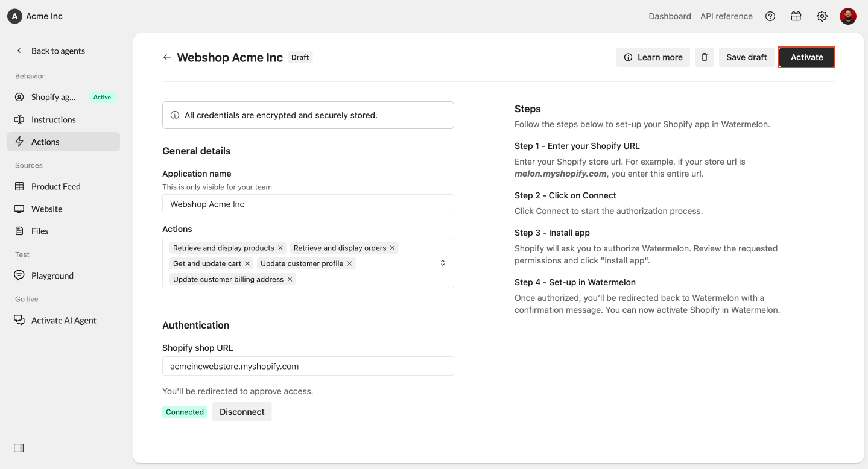Click the Step 3 - Install app heading
Image resolution: width=868 pixels, height=469 pixels.
coord(552,233)
